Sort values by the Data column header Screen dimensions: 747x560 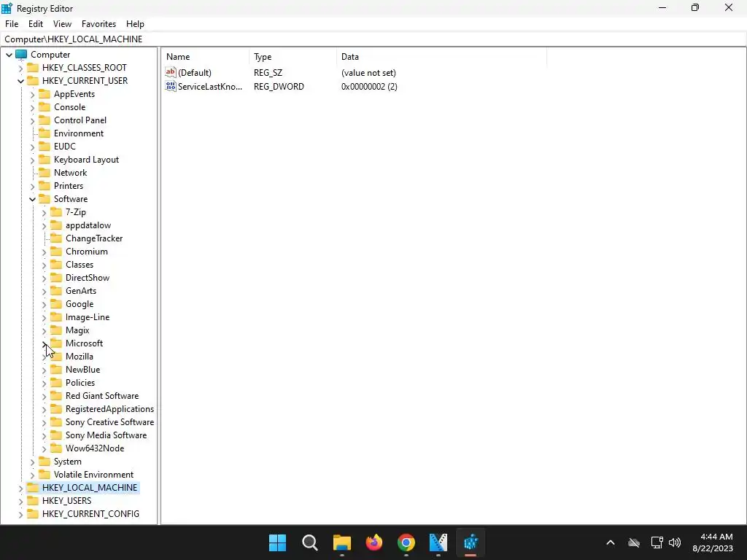(441, 57)
